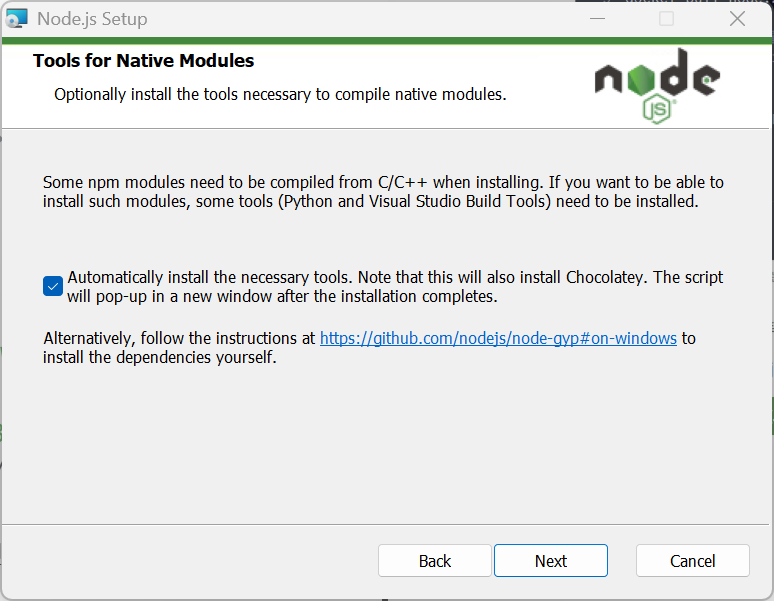Minimize the Node.js Setup window
This screenshot has height=601, width=774.
tap(597, 19)
